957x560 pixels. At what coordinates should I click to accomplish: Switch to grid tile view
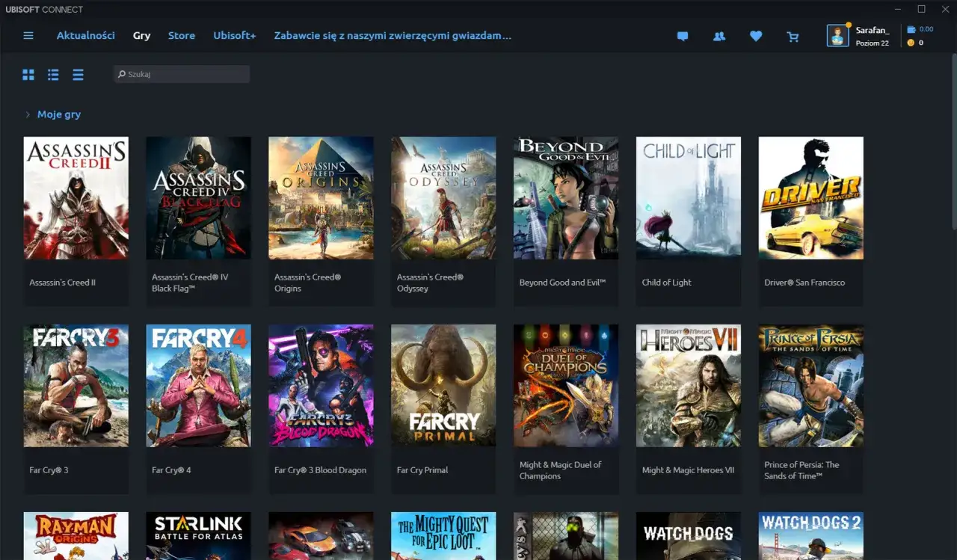(28, 75)
